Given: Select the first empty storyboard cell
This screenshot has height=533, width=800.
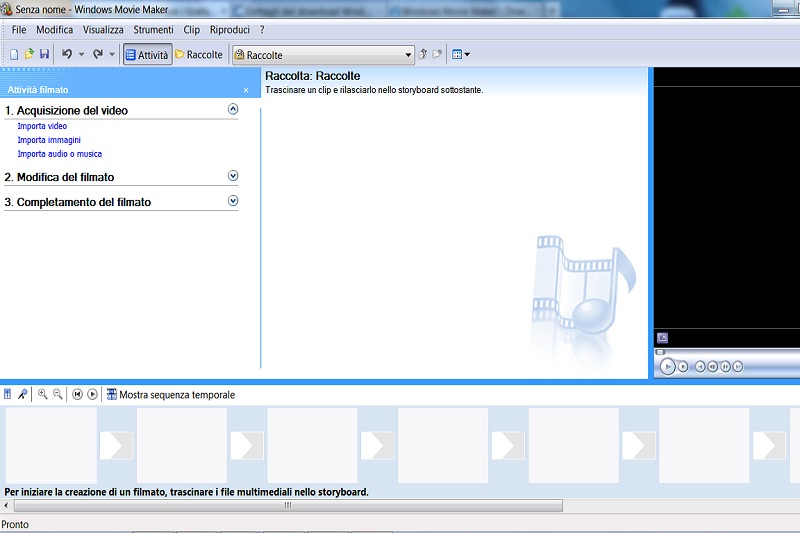Looking at the screenshot, I should tap(51, 445).
